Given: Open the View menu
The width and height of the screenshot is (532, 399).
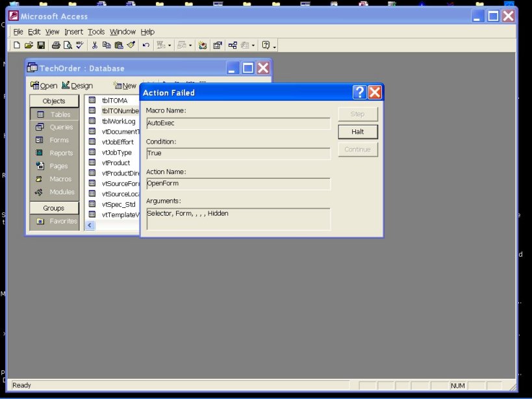Looking at the screenshot, I should (x=52, y=32).
